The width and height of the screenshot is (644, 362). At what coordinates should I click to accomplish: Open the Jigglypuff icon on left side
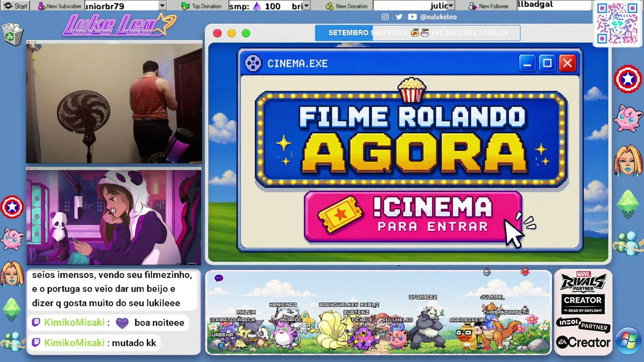11,239
